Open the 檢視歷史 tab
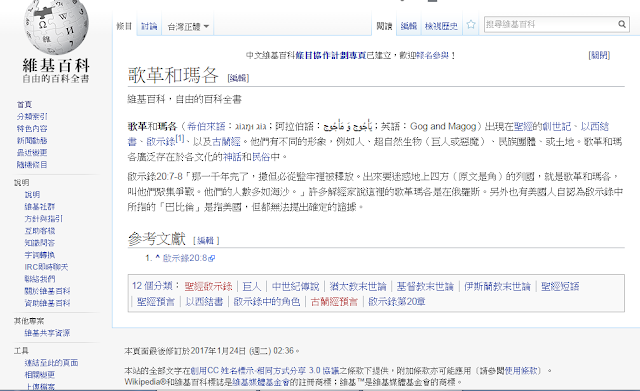 pyautogui.click(x=441, y=27)
